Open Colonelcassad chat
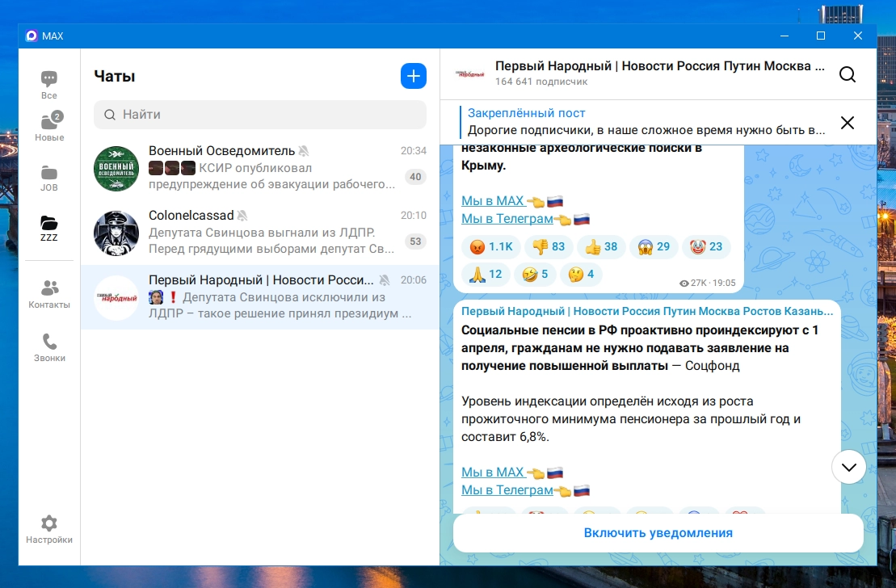 tap(260, 233)
